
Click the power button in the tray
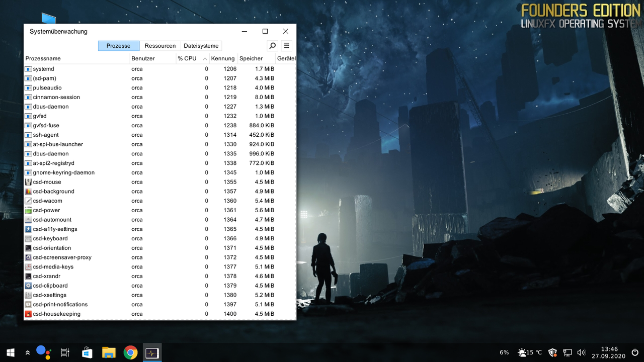coord(635,352)
